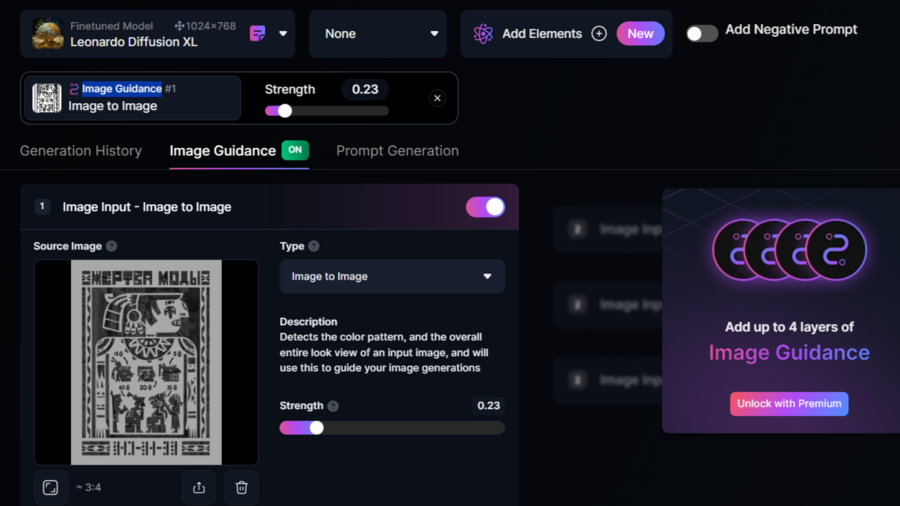Click the Image to Image label in chip
900x506 pixels.
click(x=112, y=106)
